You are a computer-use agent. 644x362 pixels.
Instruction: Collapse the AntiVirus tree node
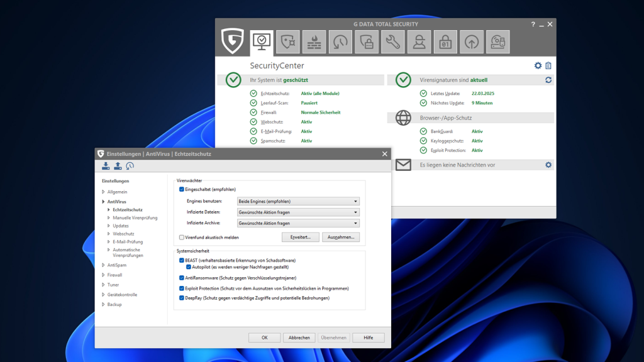click(103, 202)
